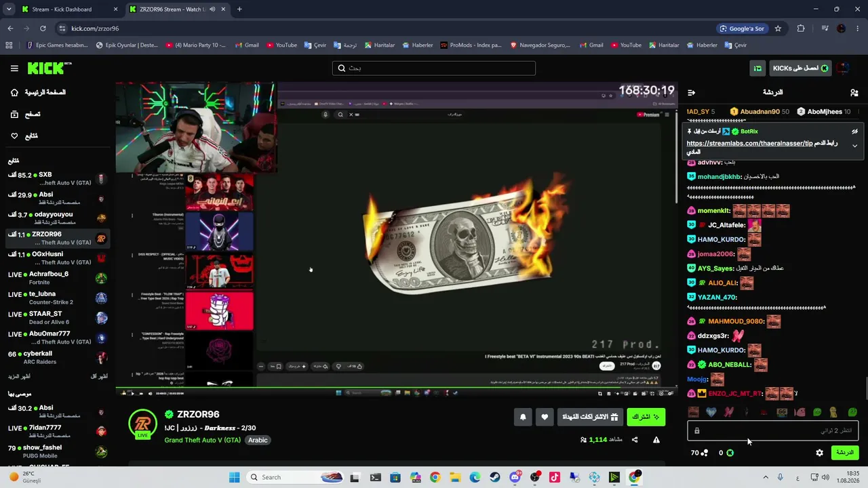Click the Arabic language tag

click(258, 441)
